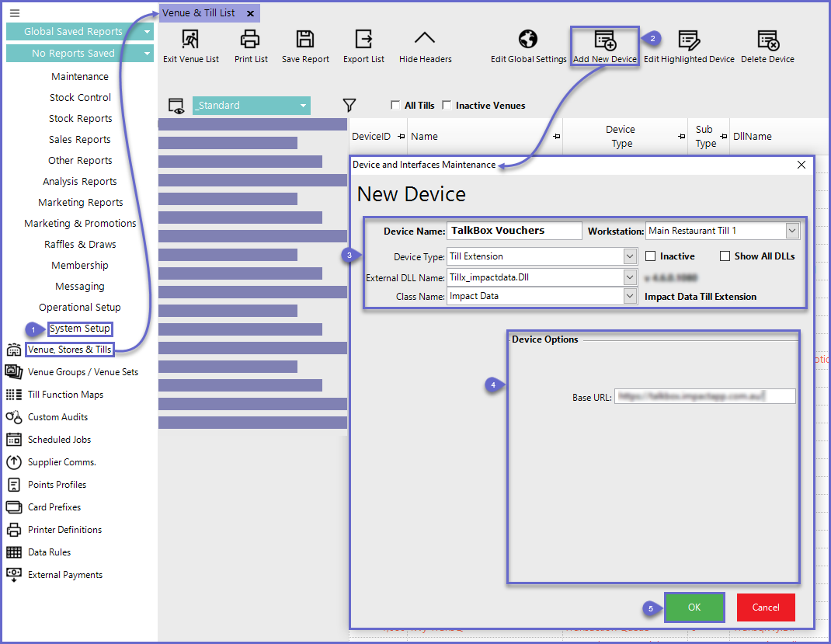The height and width of the screenshot is (644, 831).
Task: Click the Hide Headers chevron icon
Action: point(425,38)
